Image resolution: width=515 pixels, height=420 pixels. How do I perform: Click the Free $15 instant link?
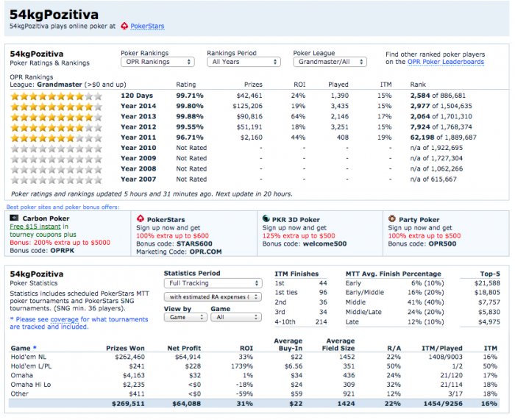35,227
